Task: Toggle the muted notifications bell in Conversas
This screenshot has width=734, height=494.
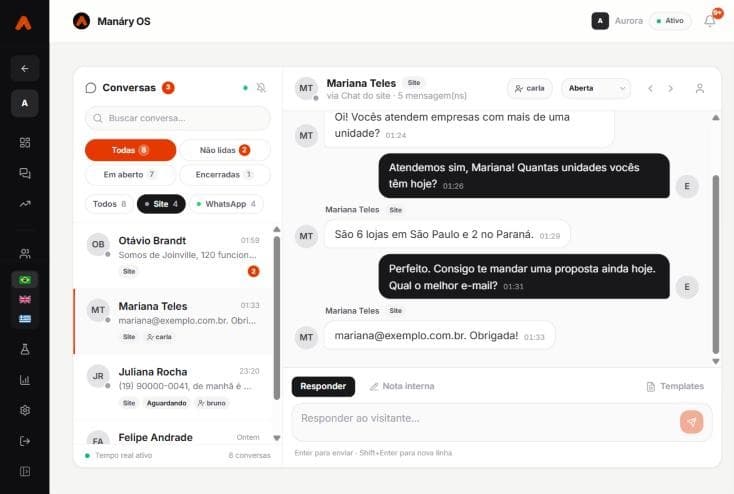Action: 261,88
